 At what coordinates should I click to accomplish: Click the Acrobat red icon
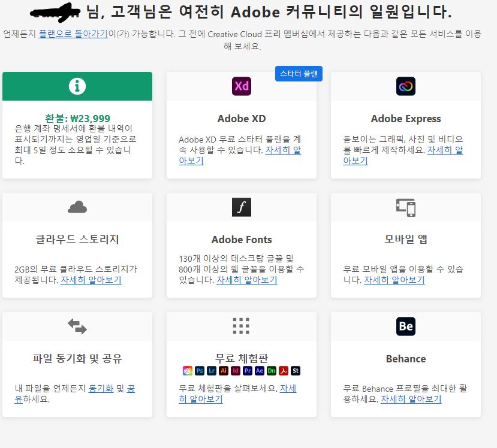[284, 371]
